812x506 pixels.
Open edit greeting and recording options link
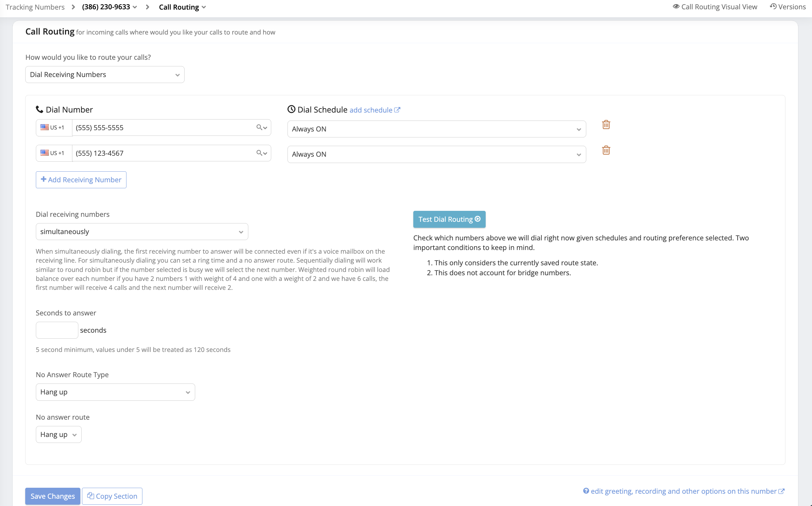pos(684,491)
